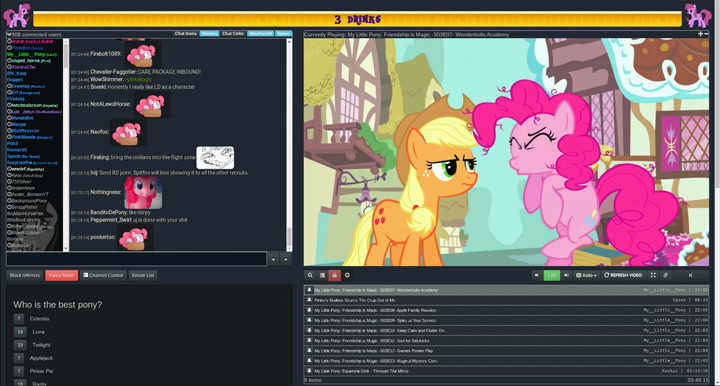Screen dimensions: 720x386
Task: Toggle the Emotes button
Action: [209, 34]
